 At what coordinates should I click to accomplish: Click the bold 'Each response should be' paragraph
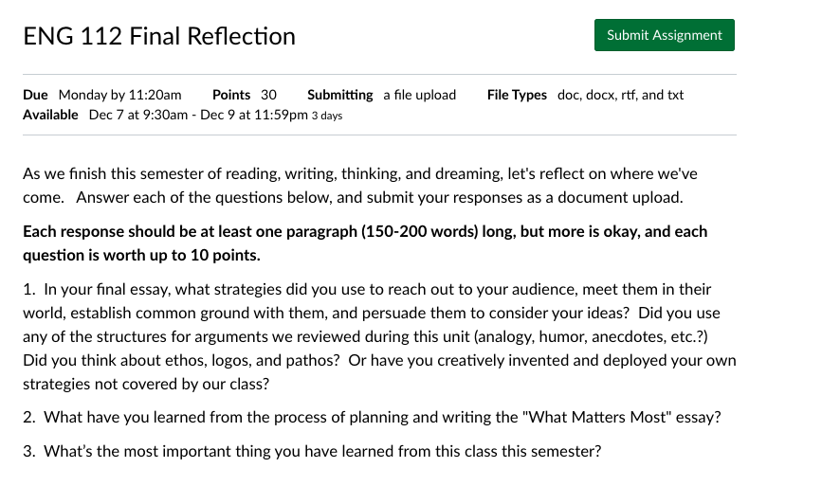364,243
